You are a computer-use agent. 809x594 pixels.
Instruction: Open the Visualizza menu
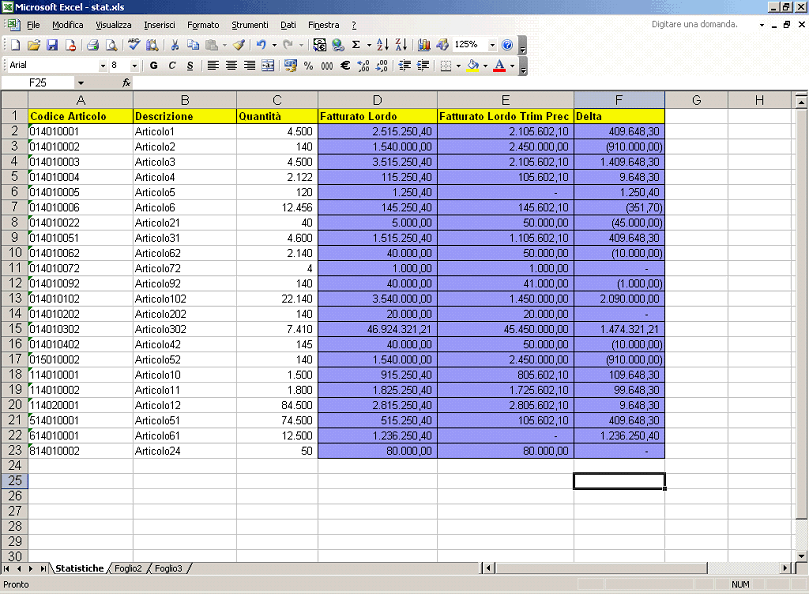point(114,25)
